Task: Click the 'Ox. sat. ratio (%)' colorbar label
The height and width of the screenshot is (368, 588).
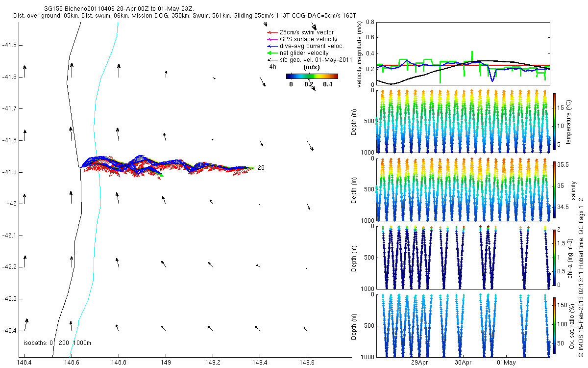Action: [x=572, y=326]
